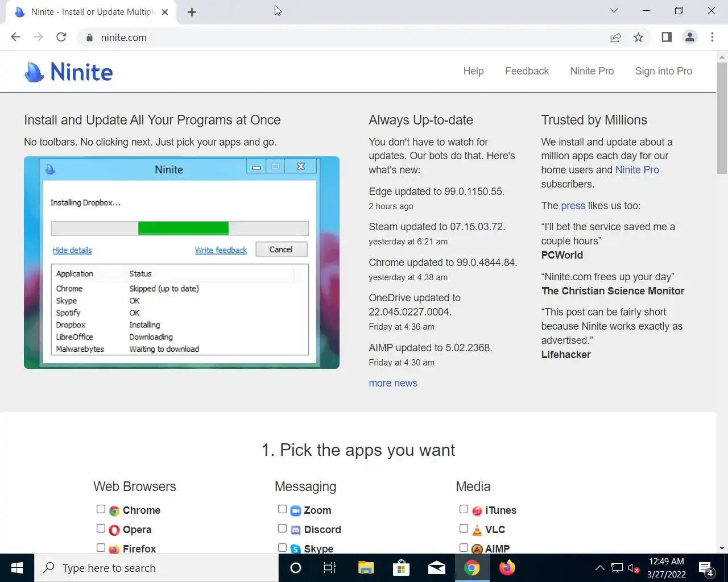
Task: Click the page vertical scrollbar thumb
Action: [x=722, y=118]
